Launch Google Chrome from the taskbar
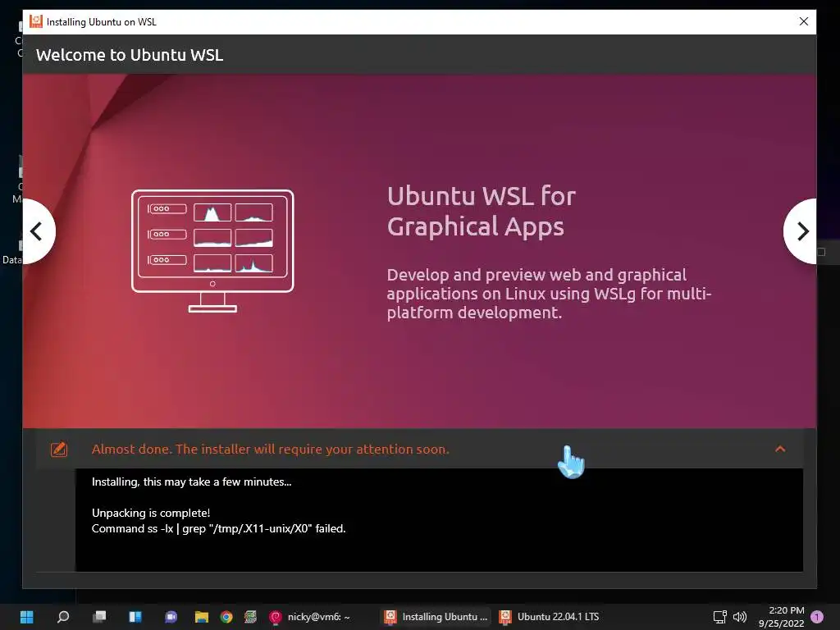Image resolution: width=840 pixels, height=630 pixels. click(226, 617)
